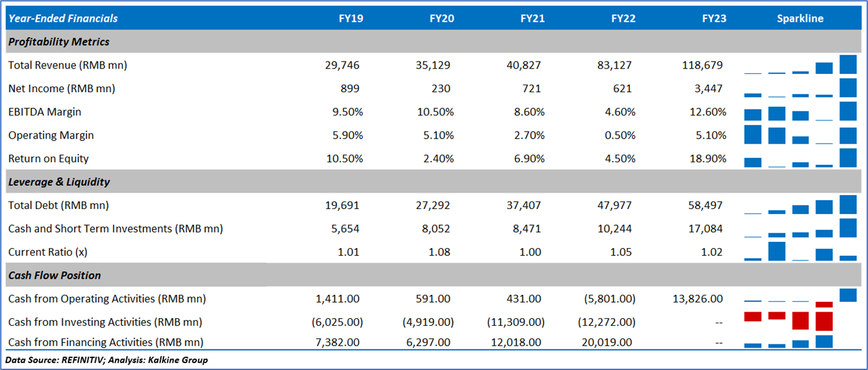The image size is (868, 370).
Task: Click the Cash from Investing Activities sparkline
Action: coord(800,321)
